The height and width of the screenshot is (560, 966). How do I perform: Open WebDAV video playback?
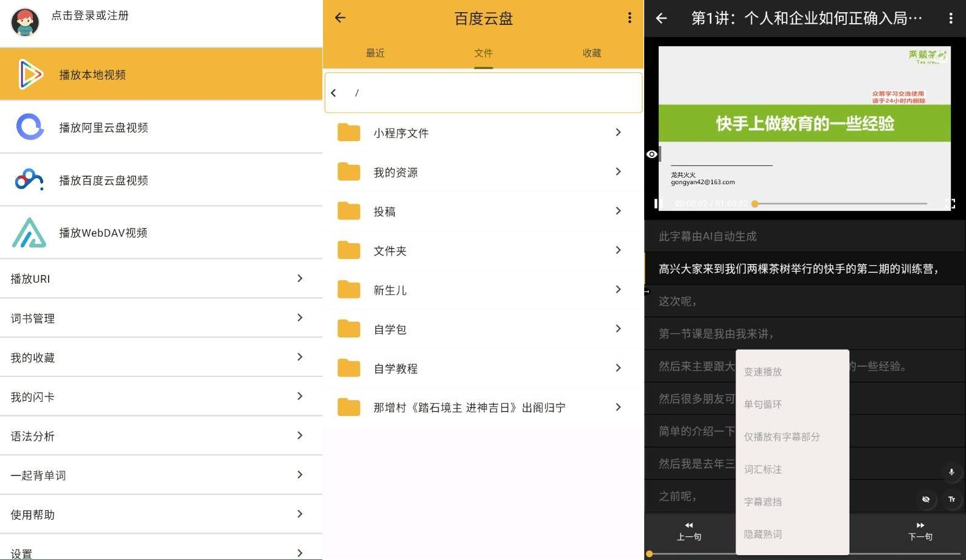click(103, 233)
